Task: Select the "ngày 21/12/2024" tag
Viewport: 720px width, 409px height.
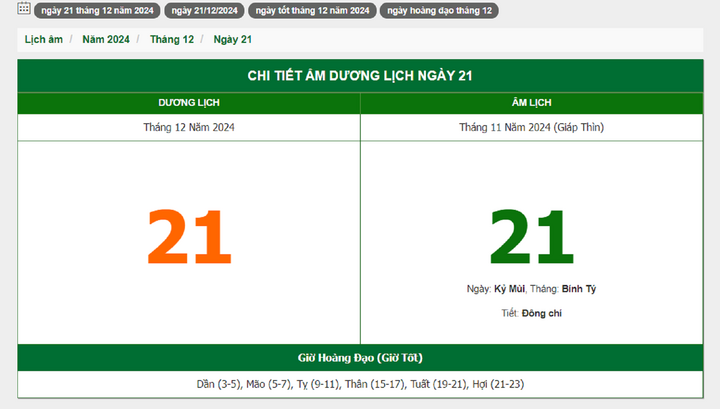Action: point(204,10)
